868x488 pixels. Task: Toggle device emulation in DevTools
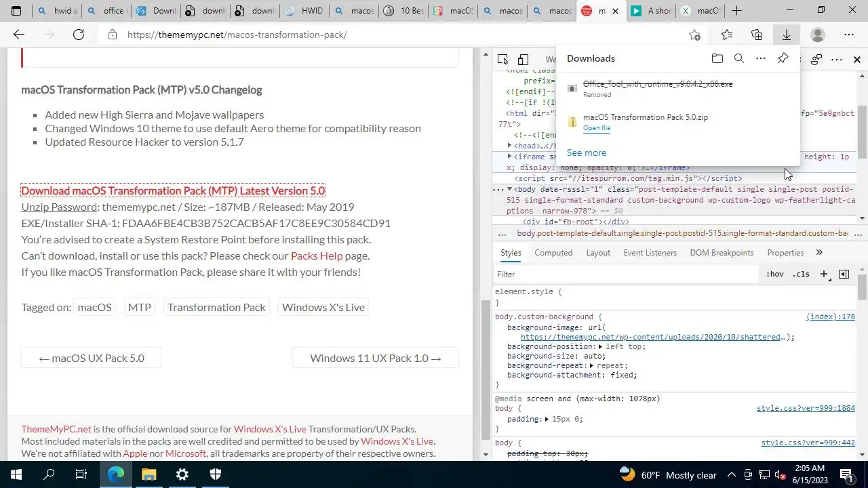click(523, 60)
